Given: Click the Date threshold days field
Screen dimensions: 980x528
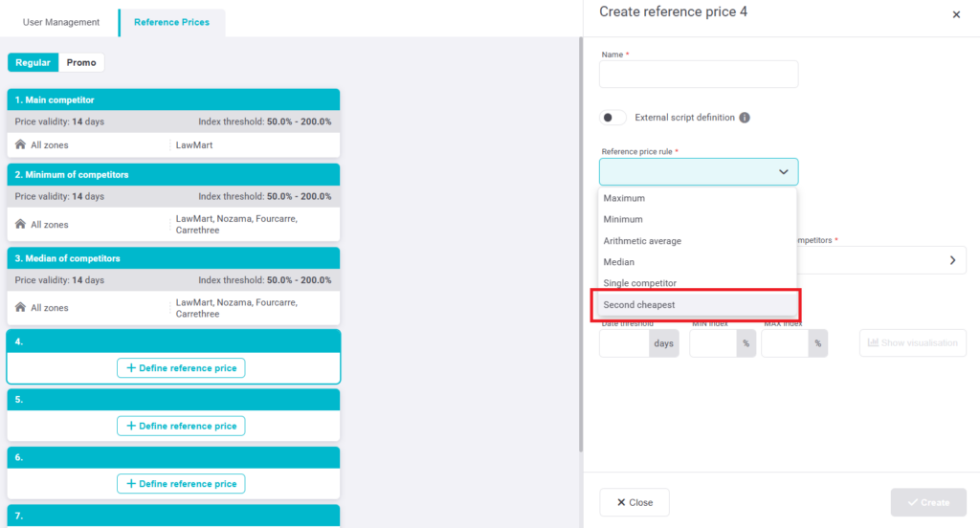Looking at the screenshot, I should pos(625,343).
